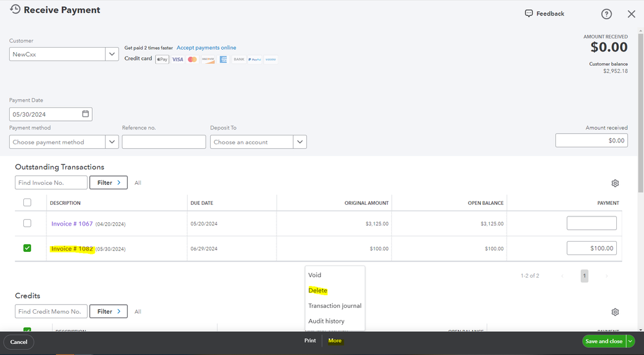
Task: Toggle select-all checkbox in Outstanding Transactions header
Action: (27, 202)
